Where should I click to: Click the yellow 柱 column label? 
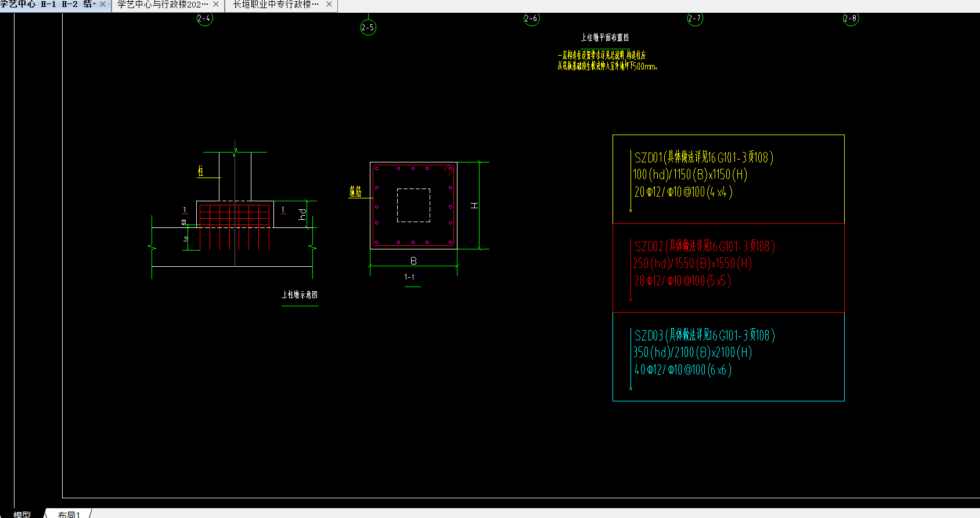(x=200, y=171)
